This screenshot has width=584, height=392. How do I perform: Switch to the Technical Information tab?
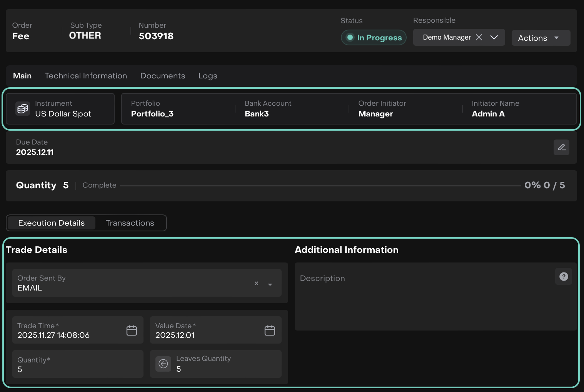pos(86,76)
